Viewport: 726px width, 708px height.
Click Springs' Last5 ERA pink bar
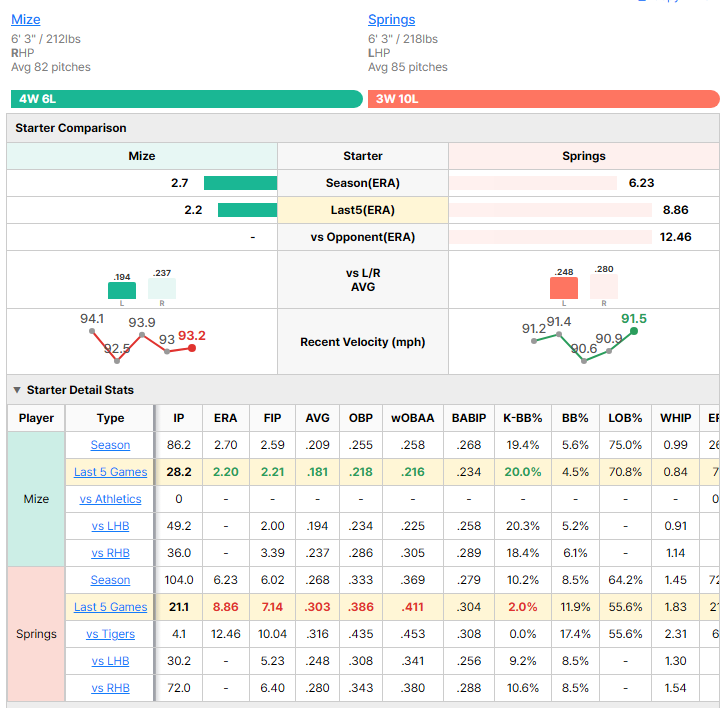coord(550,210)
